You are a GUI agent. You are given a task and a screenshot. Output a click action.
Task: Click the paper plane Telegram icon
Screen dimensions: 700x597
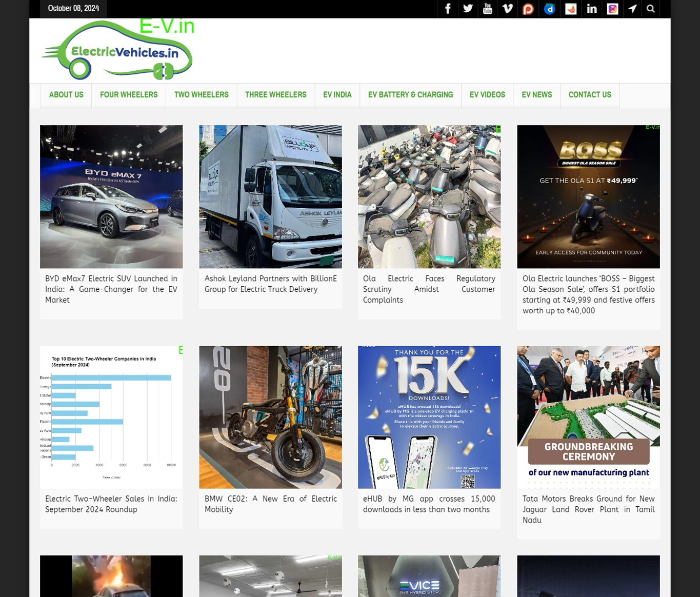click(632, 9)
